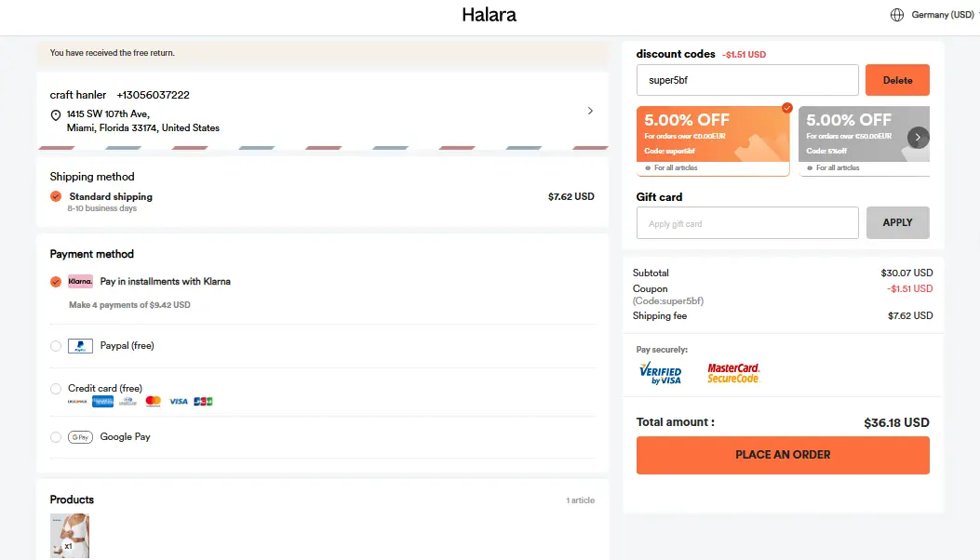This screenshot has height=560, width=980.
Task: Click the Mastercard card icon
Action: tap(154, 401)
